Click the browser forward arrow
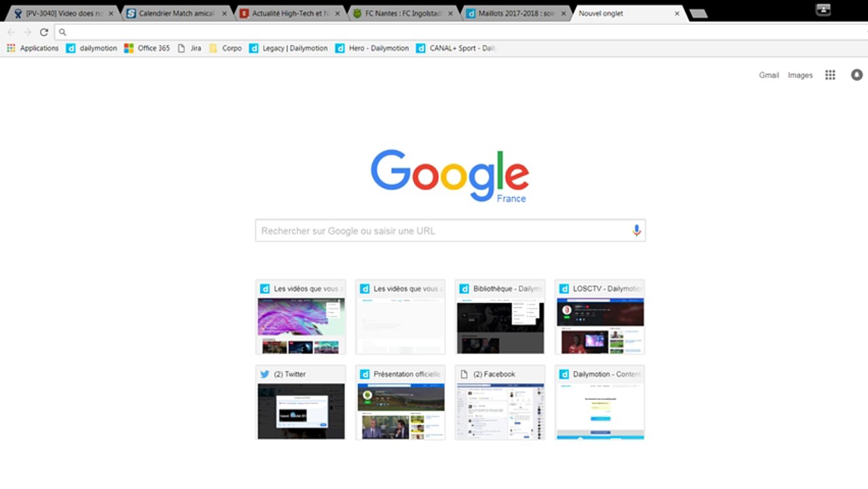The image size is (868, 489). 27,32
